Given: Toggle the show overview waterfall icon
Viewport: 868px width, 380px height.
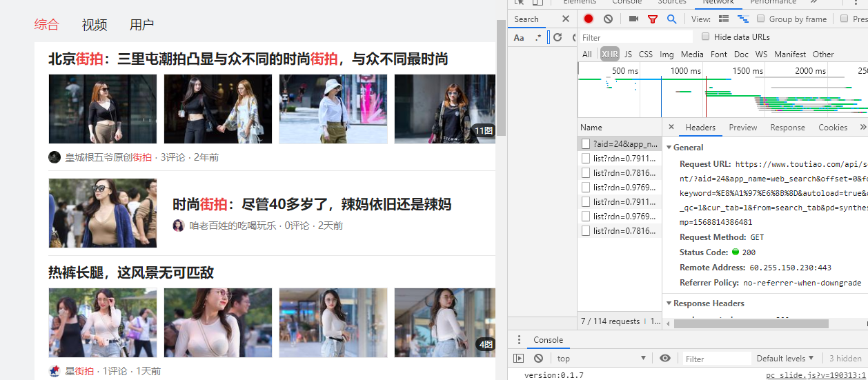Looking at the screenshot, I should click(x=743, y=19).
